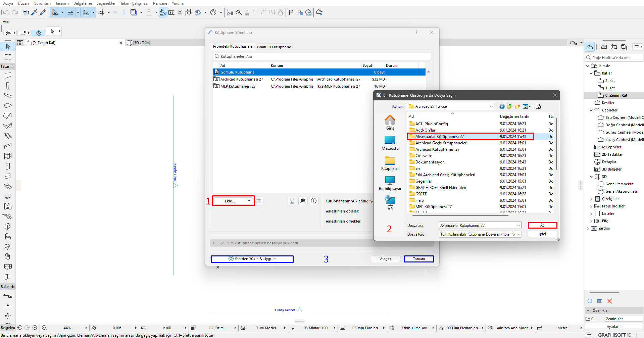Click the Masaüstü shortcut in file dialog

(390, 143)
